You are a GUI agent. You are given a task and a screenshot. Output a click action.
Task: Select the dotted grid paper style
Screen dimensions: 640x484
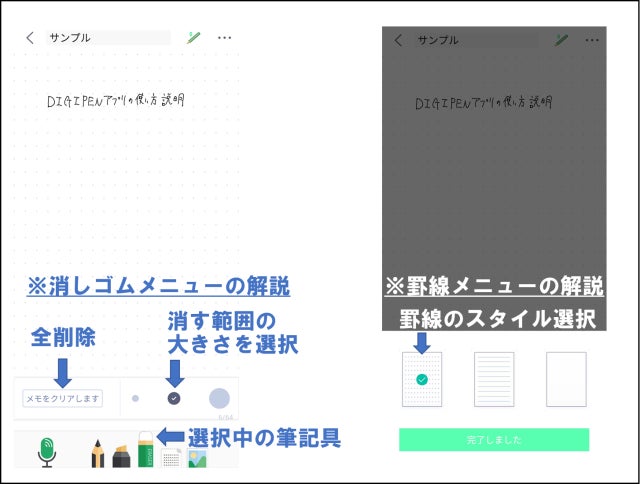421,379
